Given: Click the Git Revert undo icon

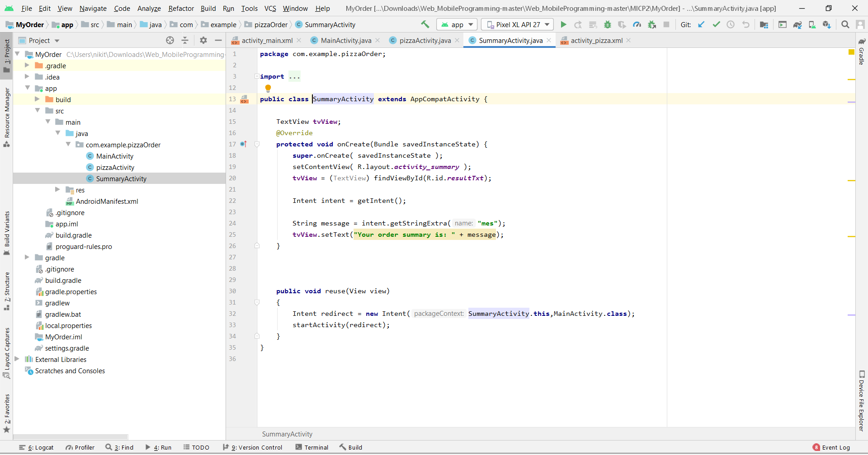Looking at the screenshot, I should pos(746,24).
